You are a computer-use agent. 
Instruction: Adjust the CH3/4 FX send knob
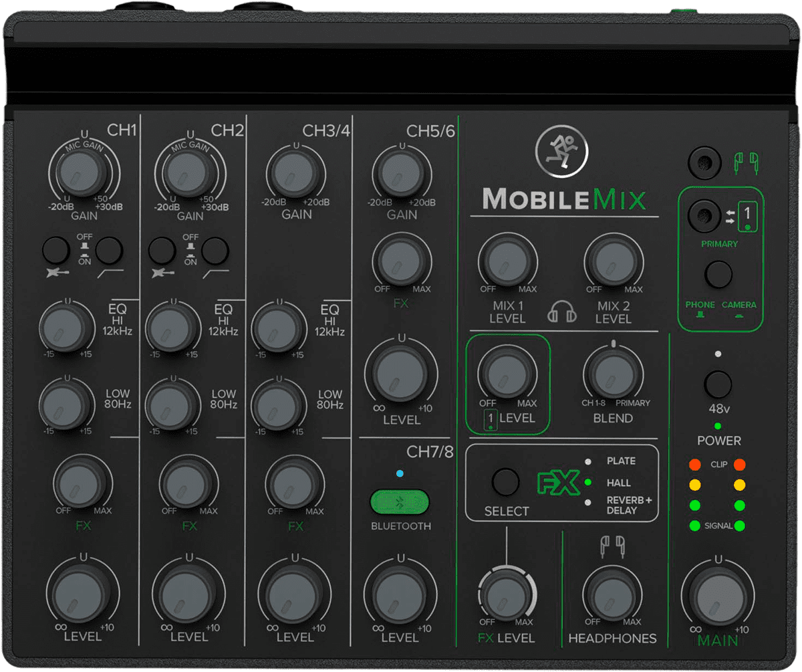point(295,484)
